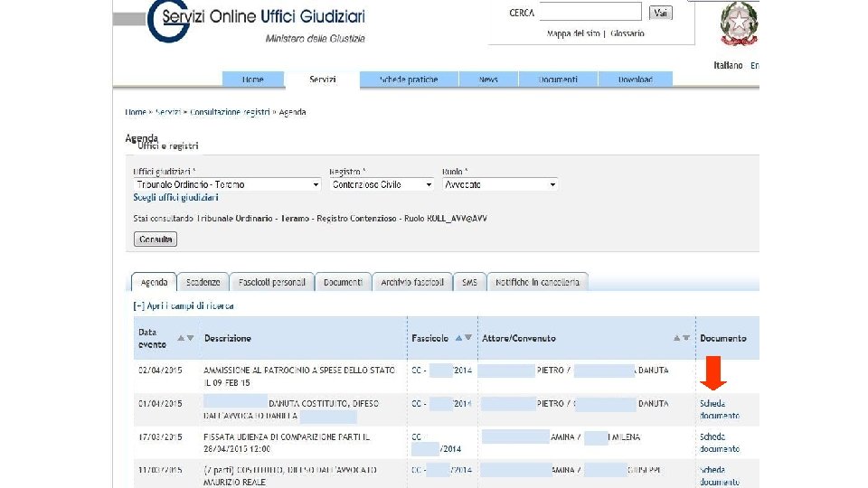Click date 01/04/2015 in table
This screenshot has height=488, width=868.
click(x=160, y=403)
